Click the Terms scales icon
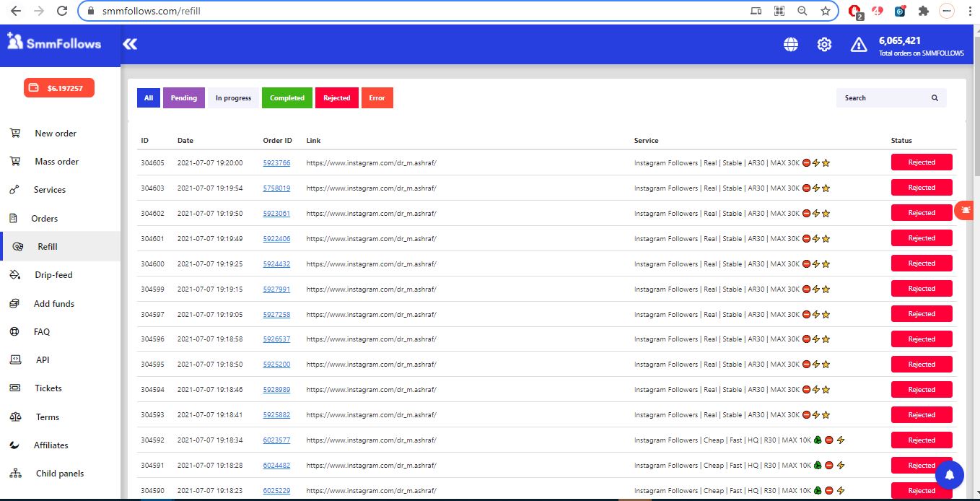 click(x=15, y=417)
